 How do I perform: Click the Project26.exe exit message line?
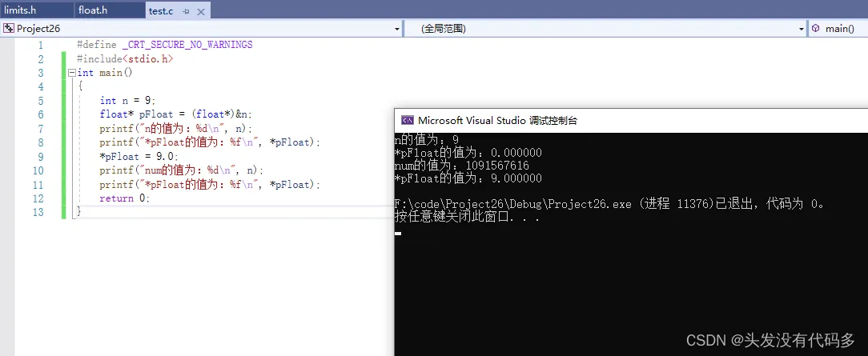(x=612, y=204)
